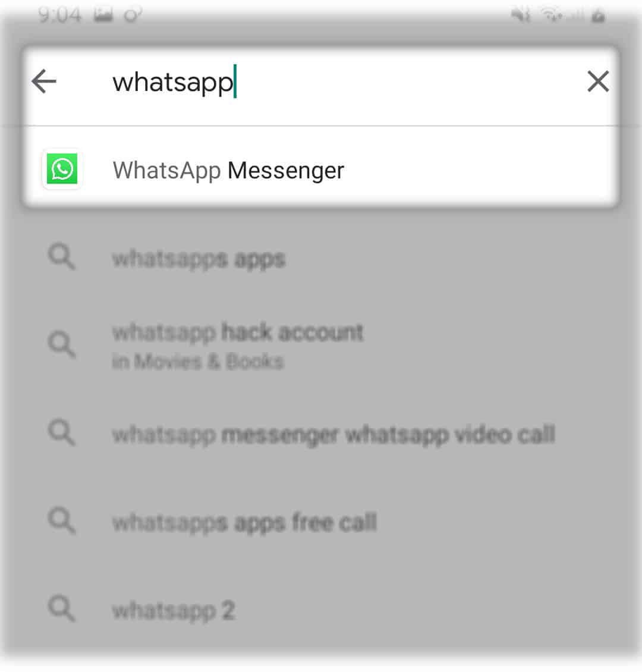Image resolution: width=642 pixels, height=672 pixels.
Task: Tap magnifier icon beside video call suggestion
Action: (62, 432)
